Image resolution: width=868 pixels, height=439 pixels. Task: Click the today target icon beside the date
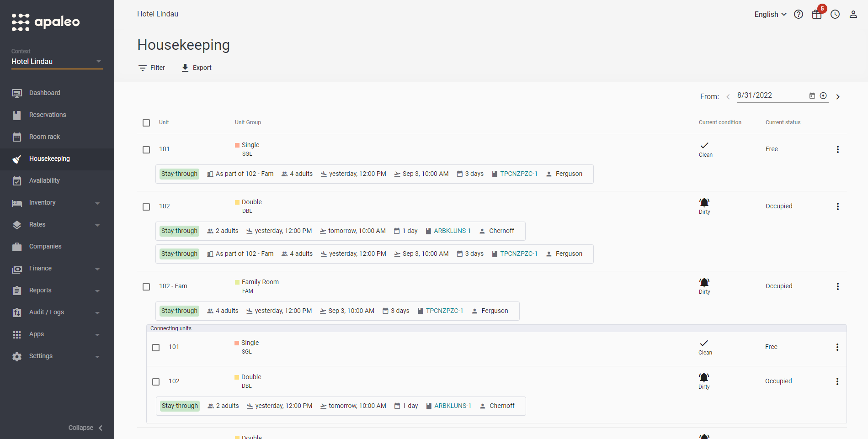823,95
